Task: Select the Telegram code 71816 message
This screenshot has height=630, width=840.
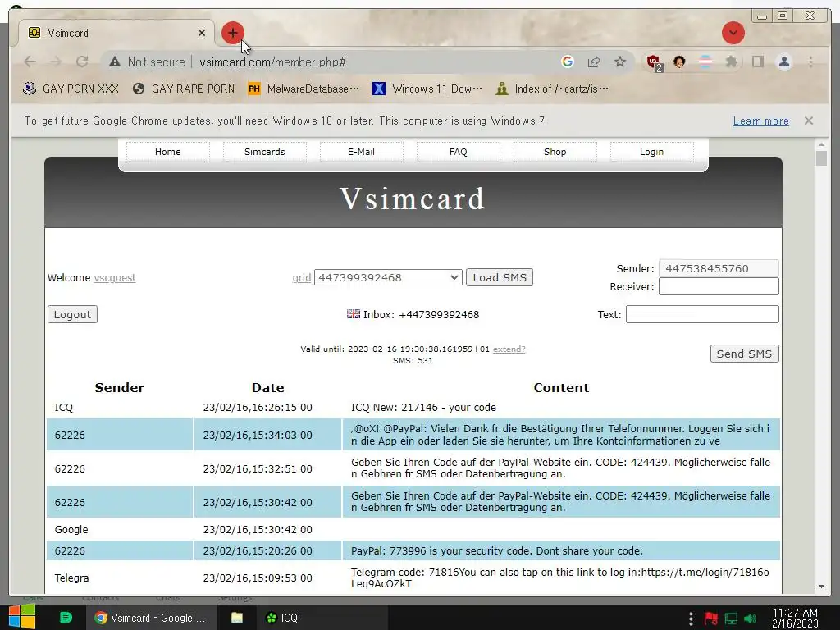Action: (x=559, y=577)
